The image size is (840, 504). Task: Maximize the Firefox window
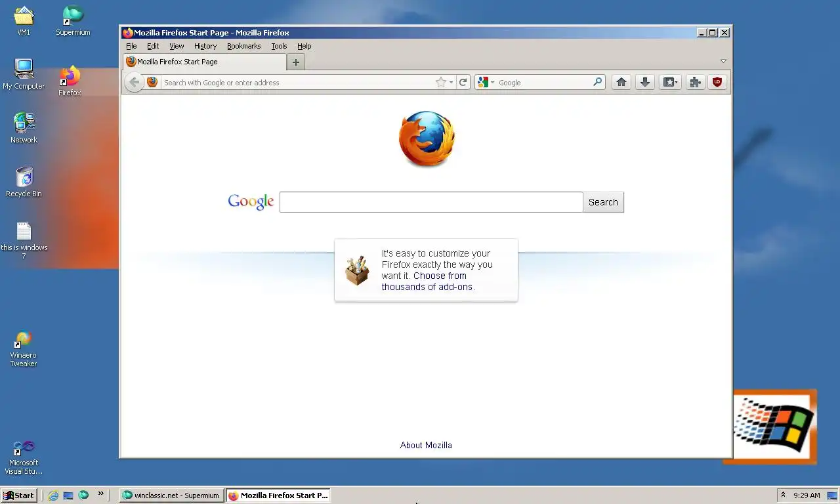(712, 33)
